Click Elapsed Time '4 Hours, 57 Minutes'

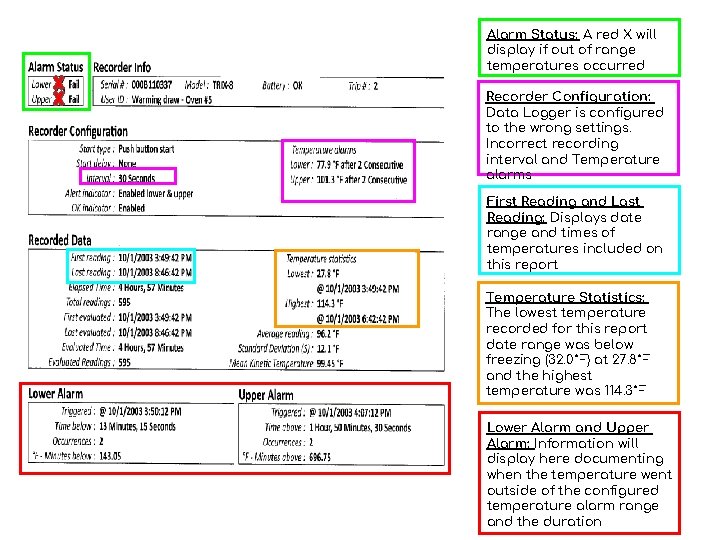(151, 287)
